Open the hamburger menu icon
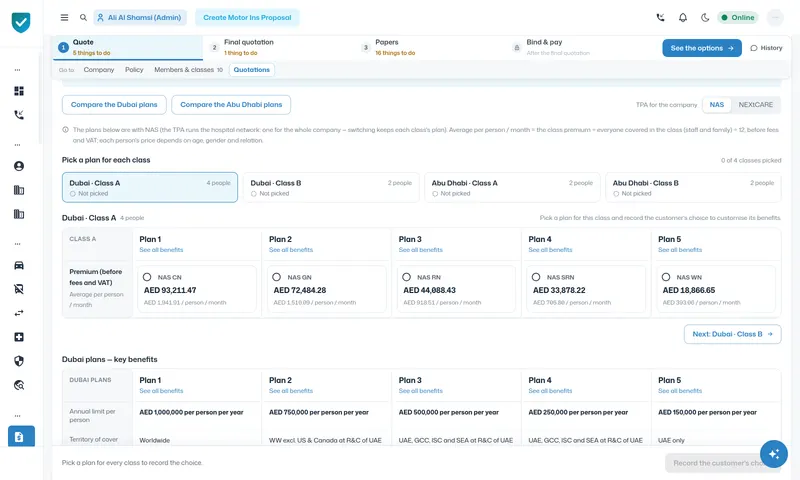 tap(64, 17)
